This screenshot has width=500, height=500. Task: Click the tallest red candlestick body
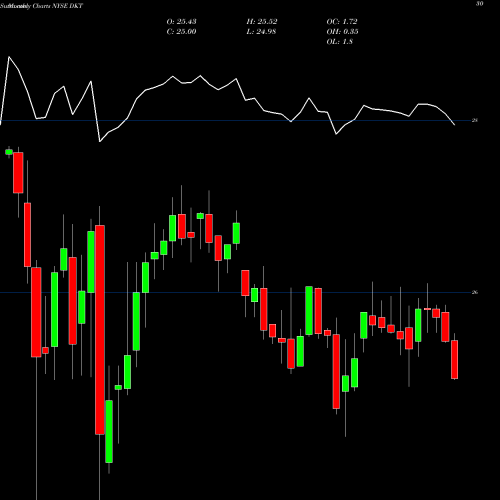click(x=100, y=330)
